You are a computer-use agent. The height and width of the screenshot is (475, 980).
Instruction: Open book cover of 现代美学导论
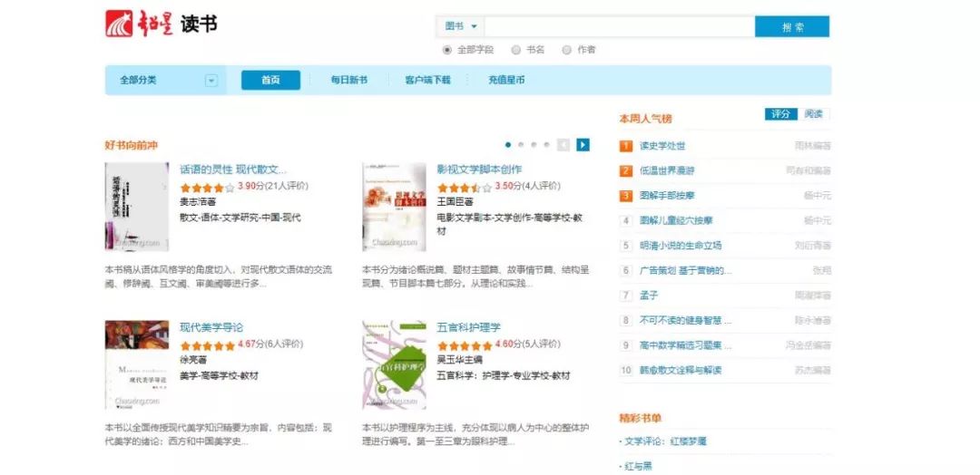137,364
